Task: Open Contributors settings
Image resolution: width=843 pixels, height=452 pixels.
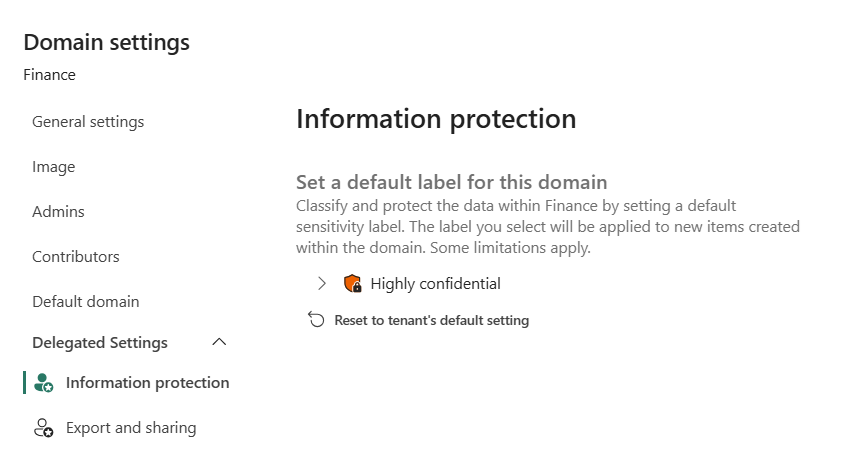Action: pos(76,257)
